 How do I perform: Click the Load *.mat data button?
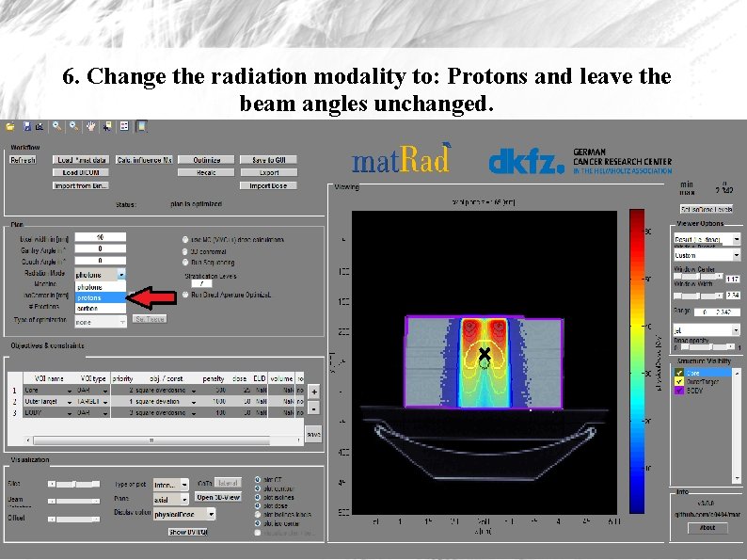[81, 160]
